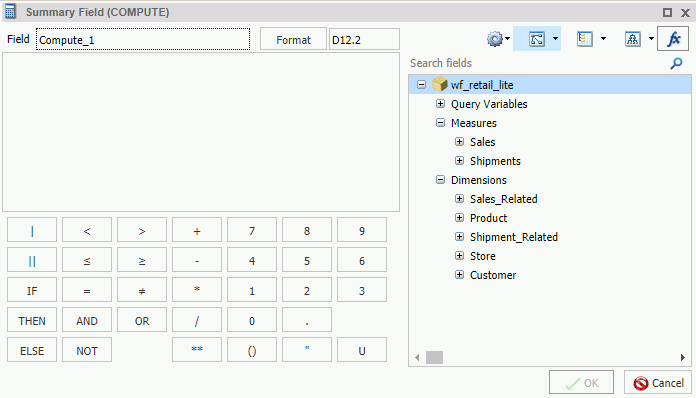Open the gear icon dropdown arrow
This screenshot has height=398, width=696.
point(507,39)
